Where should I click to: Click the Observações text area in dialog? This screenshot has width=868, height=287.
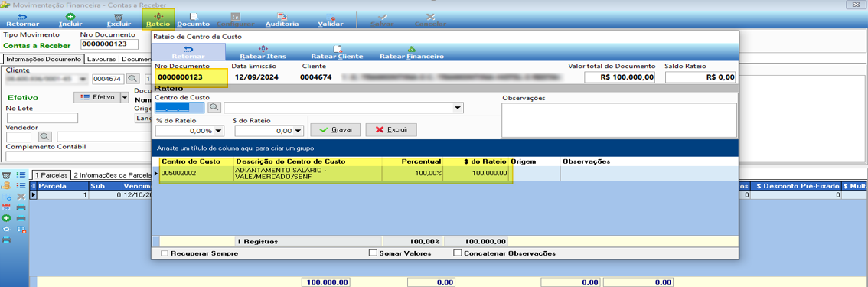tap(619, 120)
